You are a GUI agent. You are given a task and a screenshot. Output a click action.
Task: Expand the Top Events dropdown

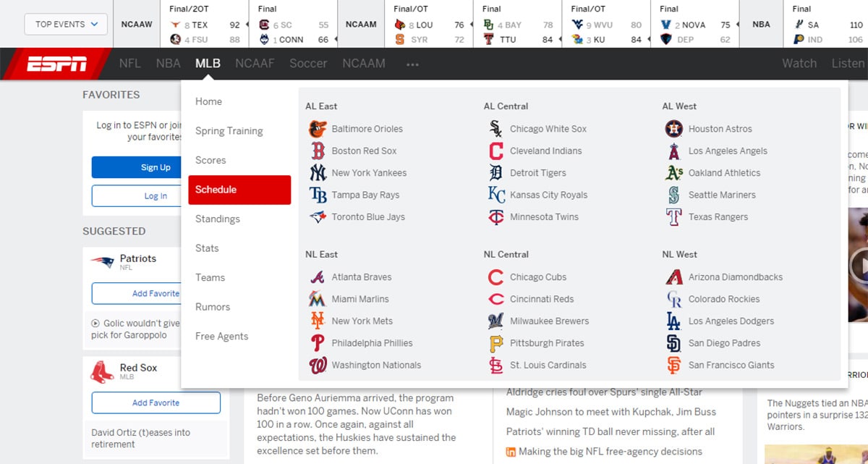66,24
